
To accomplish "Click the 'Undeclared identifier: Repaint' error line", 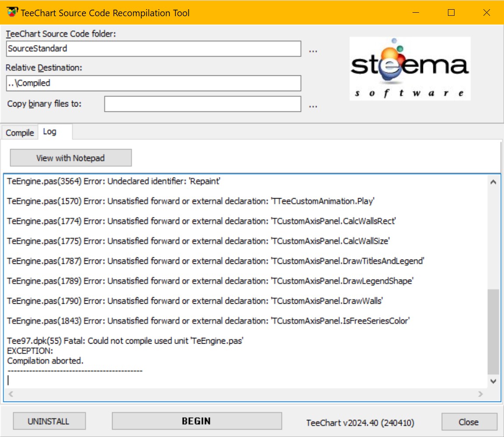I will pos(113,181).
